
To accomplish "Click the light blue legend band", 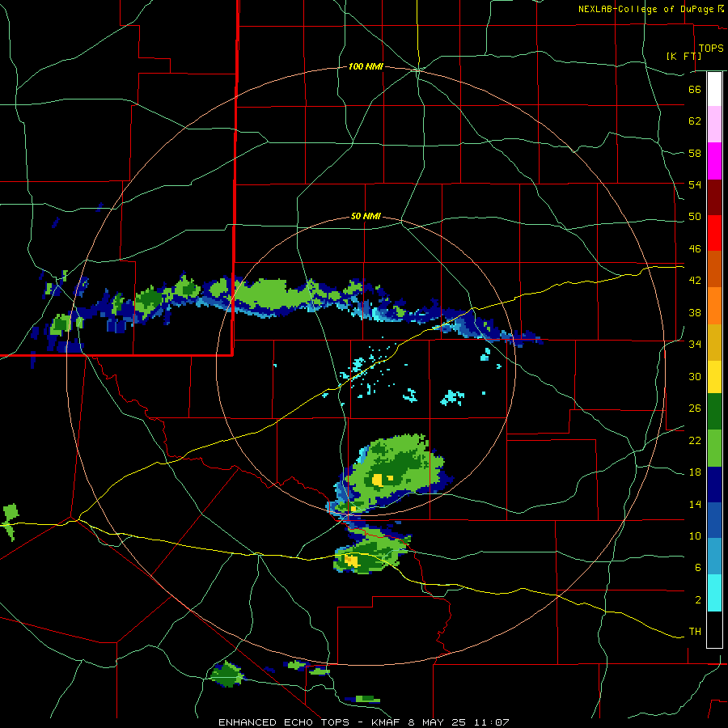I will point(714,557).
